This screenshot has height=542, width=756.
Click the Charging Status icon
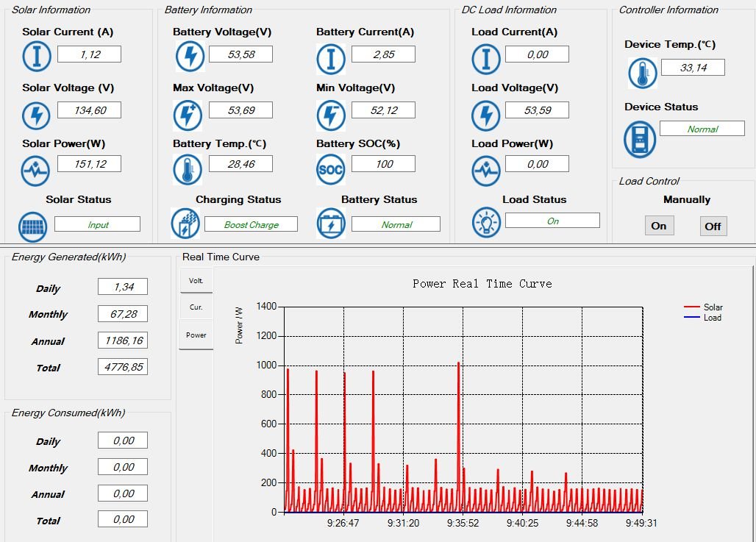pyautogui.click(x=185, y=223)
